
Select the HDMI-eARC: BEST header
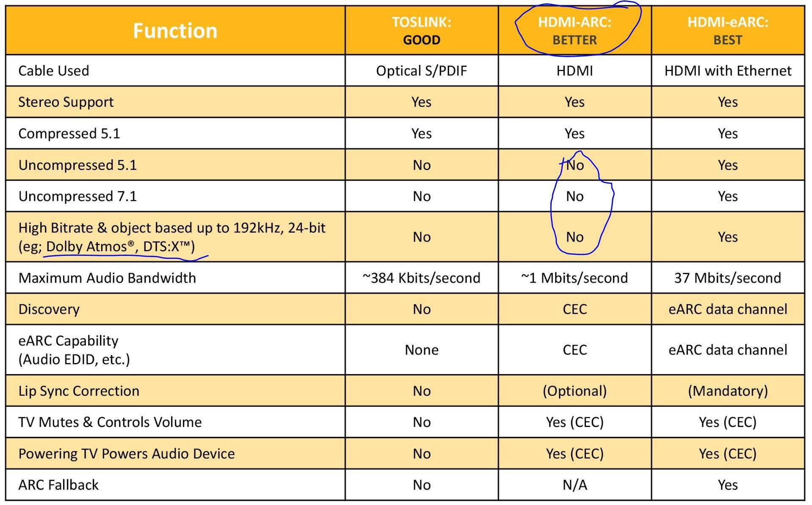728,31
